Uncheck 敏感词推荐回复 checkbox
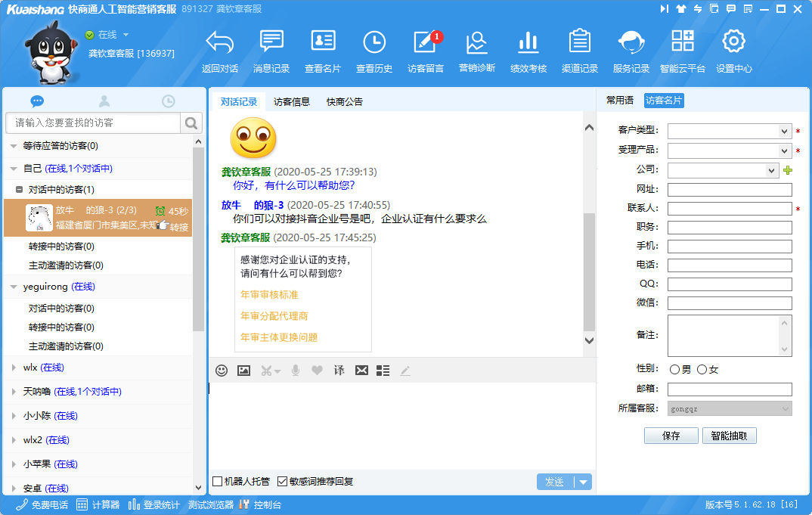 pyautogui.click(x=283, y=482)
